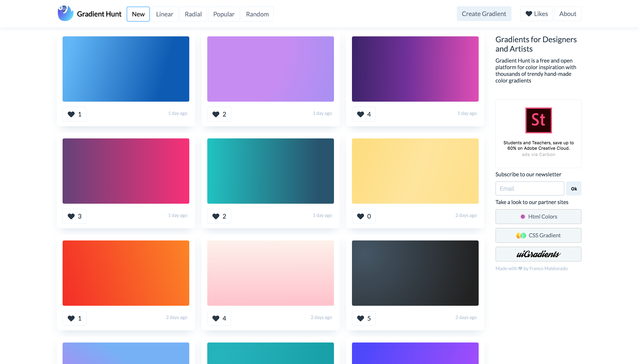Open the Popular gradients tab
The image size is (639, 364).
click(223, 14)
